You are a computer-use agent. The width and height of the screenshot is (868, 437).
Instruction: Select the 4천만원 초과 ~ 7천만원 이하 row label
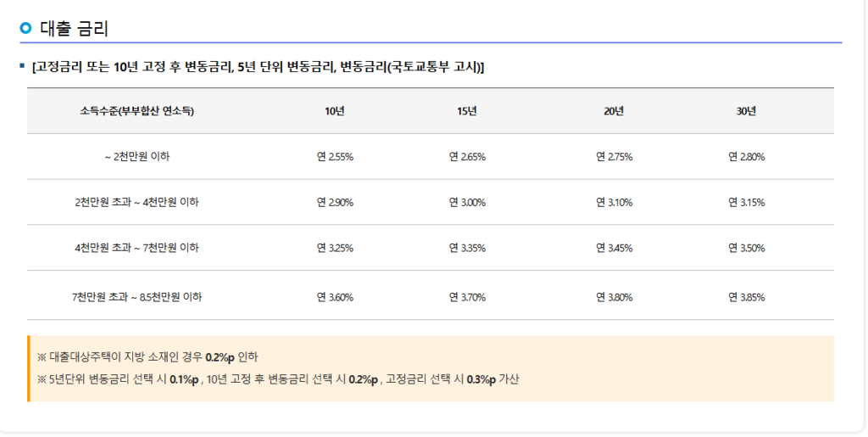[136, 248]
